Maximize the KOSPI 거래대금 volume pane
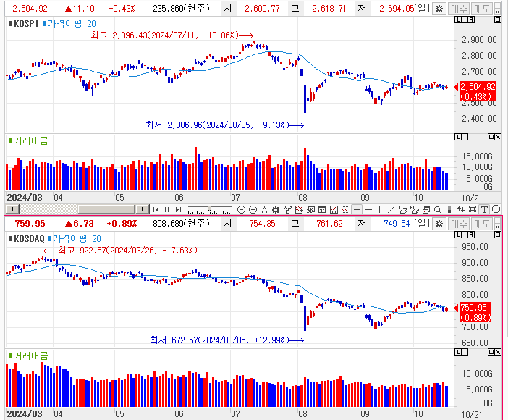 491,137
